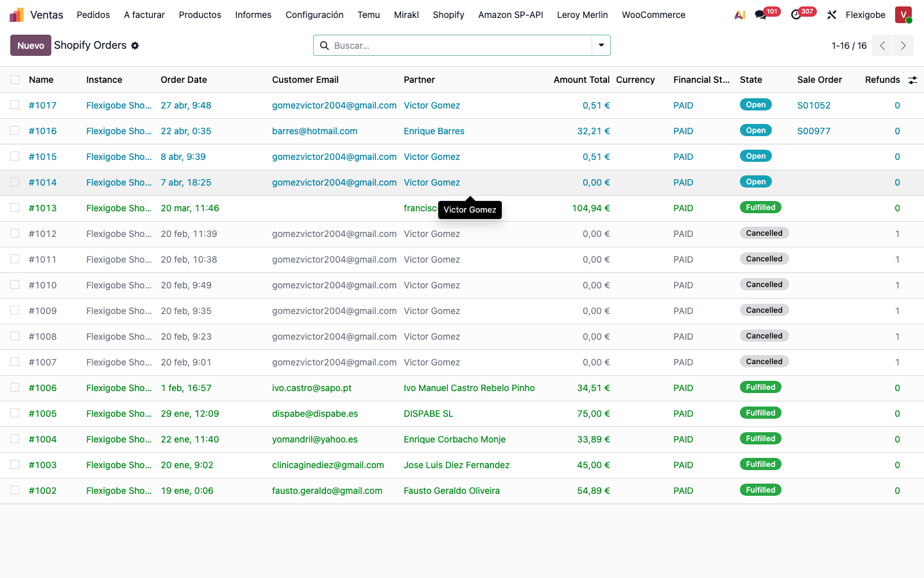The width and height of the screenshot is (924, 578).
Task: Focus the Buscar search field
Action: pyautogui.click(x=461, y=46)
